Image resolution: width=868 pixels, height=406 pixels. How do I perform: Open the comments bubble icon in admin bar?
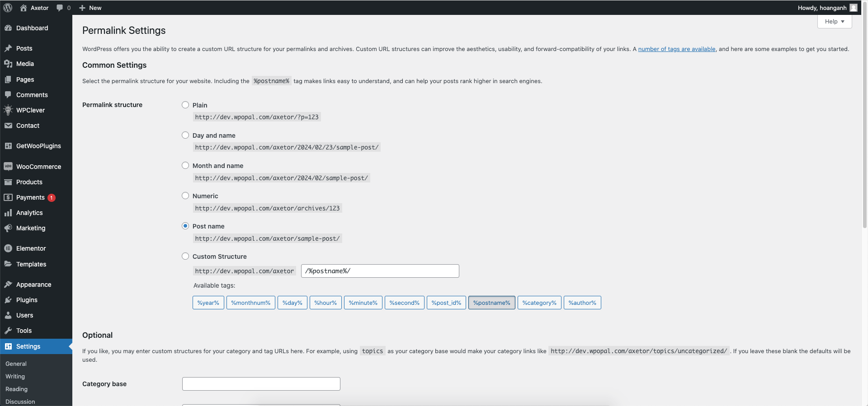60,8
